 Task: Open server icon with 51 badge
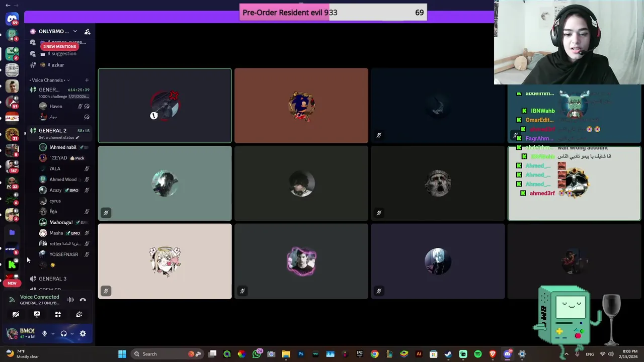12,102
